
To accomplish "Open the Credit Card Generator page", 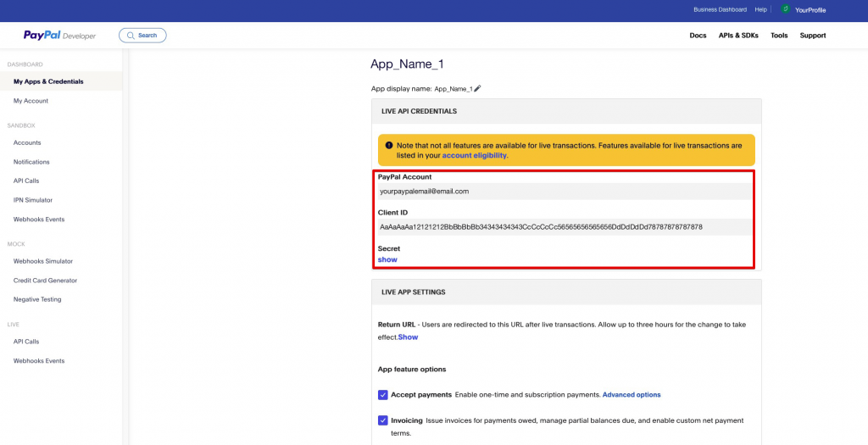I will [x=45, y=281].
